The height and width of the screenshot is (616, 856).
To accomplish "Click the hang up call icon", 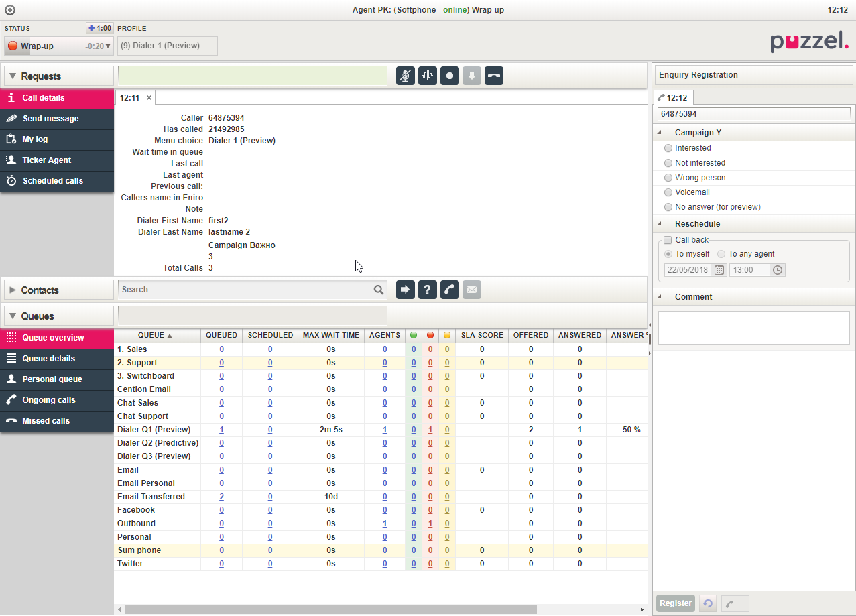I will tap(494, 76).
